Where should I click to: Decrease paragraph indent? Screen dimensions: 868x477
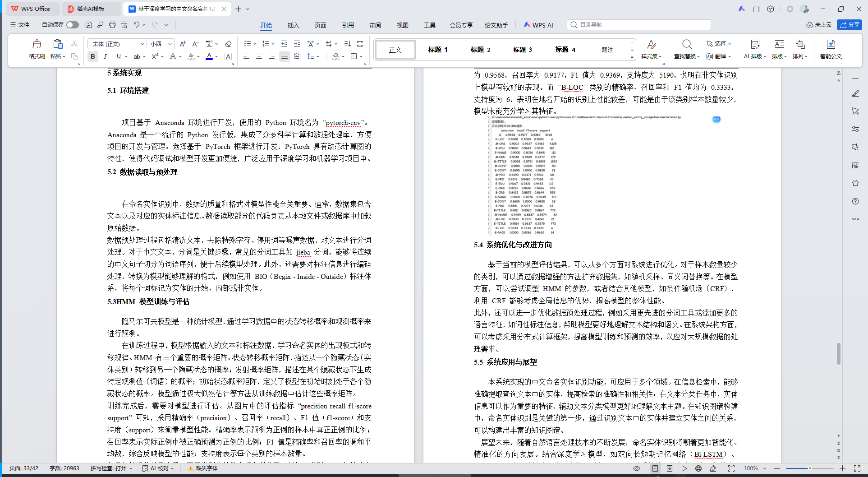(x=284, y=44)
